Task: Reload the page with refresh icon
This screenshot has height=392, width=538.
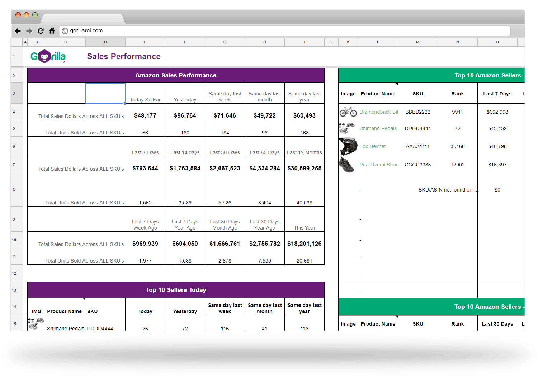Action: tap(41, 31)
